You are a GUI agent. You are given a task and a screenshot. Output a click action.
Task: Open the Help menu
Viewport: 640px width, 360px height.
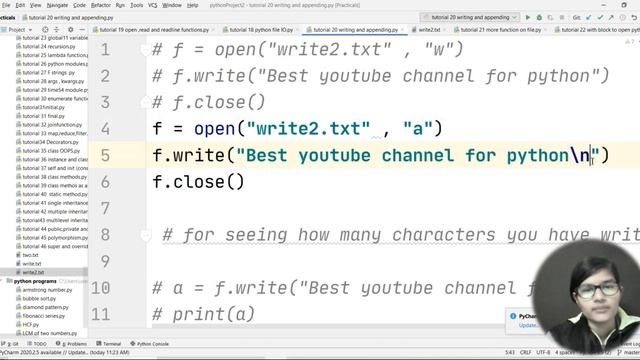tap(192, 5)
